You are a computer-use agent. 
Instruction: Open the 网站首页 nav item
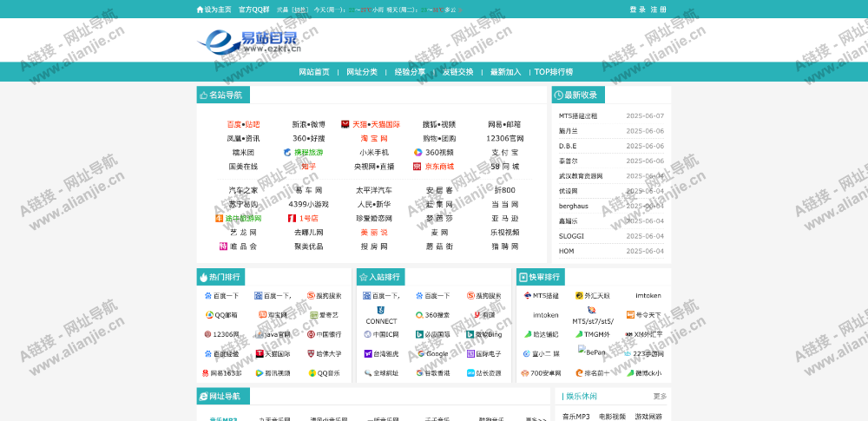point(314,72)
